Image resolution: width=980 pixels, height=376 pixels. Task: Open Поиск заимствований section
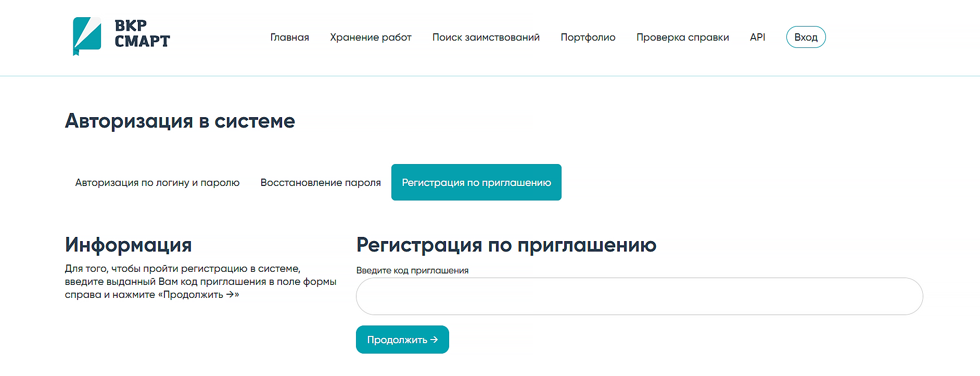[x=486, y=37]
